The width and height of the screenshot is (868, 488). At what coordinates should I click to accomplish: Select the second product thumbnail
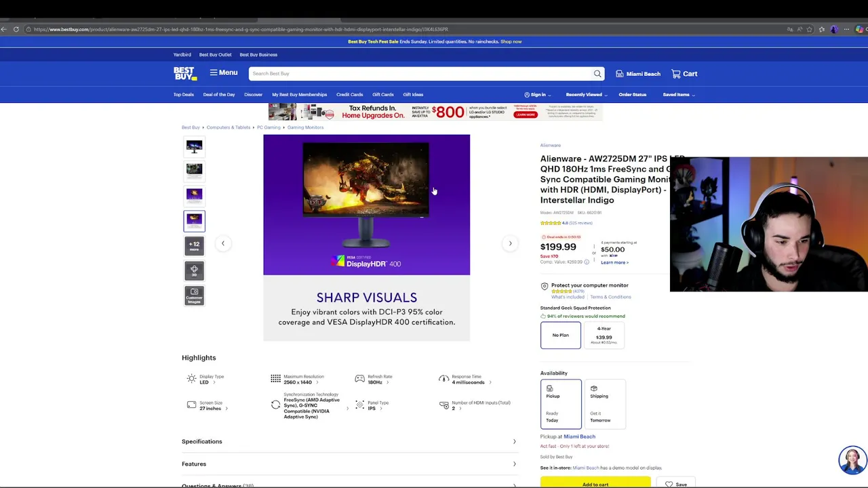coord(194,170)
